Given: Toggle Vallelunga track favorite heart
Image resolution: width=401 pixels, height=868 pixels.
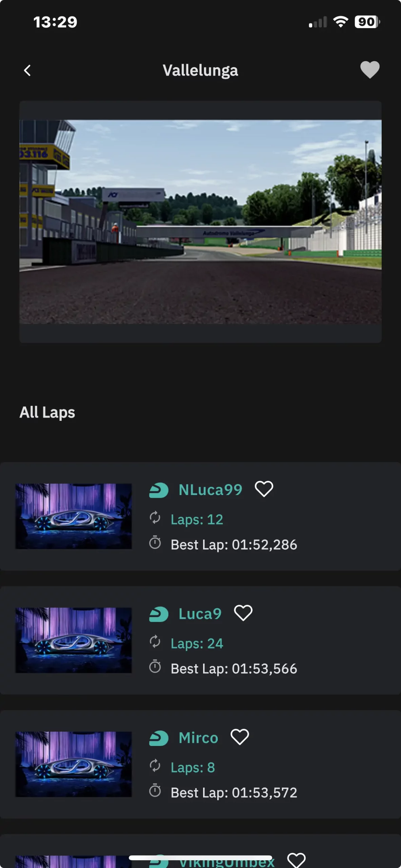Looking at the screenshot, I should tap(370, 70).
